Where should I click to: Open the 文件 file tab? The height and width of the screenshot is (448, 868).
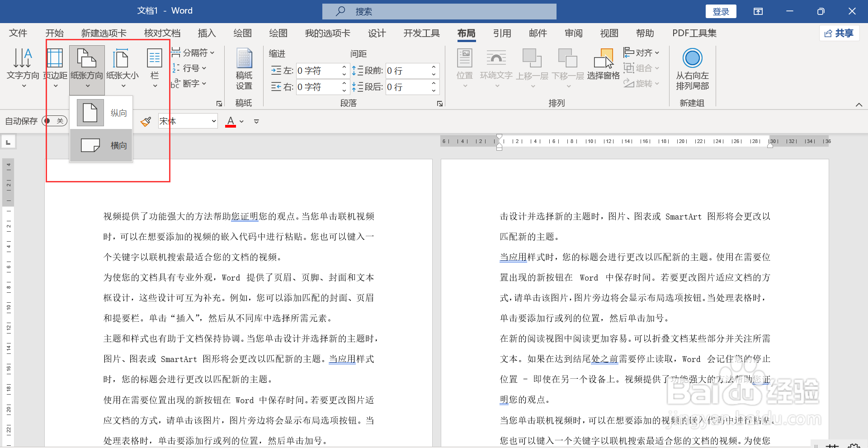point(18,33)
